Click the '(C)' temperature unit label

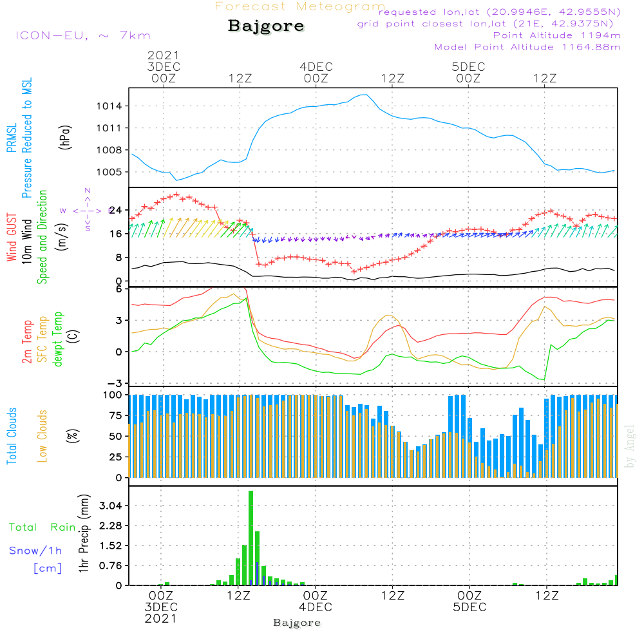(x=73, y=336)
